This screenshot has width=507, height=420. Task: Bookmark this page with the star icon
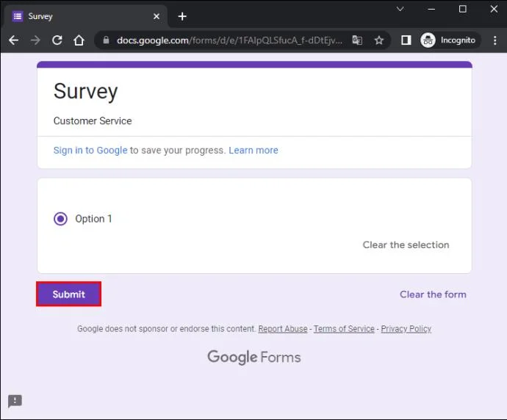coord(379,40)
